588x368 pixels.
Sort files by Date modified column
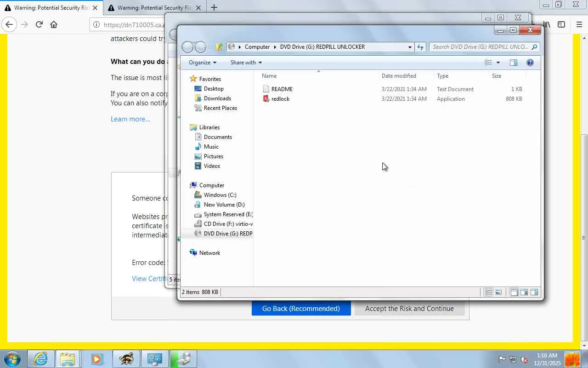(x=399, y=76)
